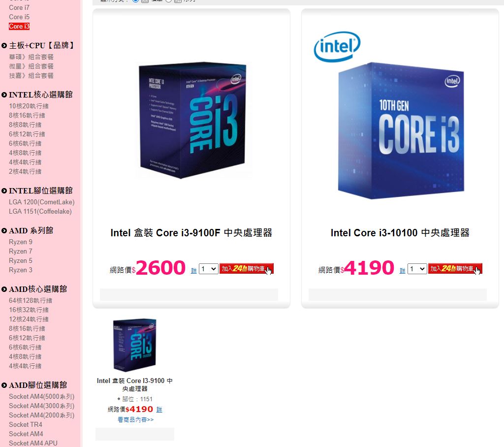
Task: Open the Intel 盒裝 Core i3-9100F product title
Action: click(191, 233)
